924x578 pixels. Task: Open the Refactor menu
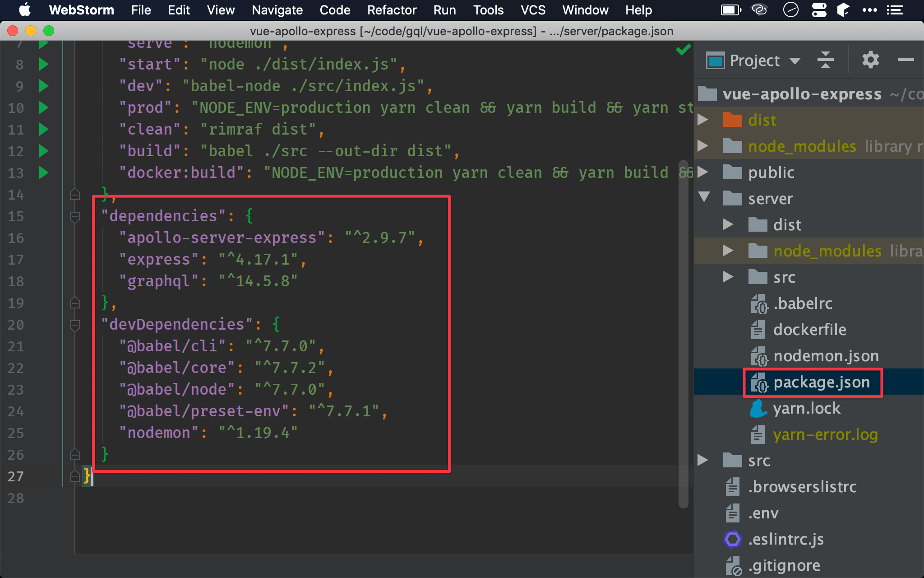point(394,10)
